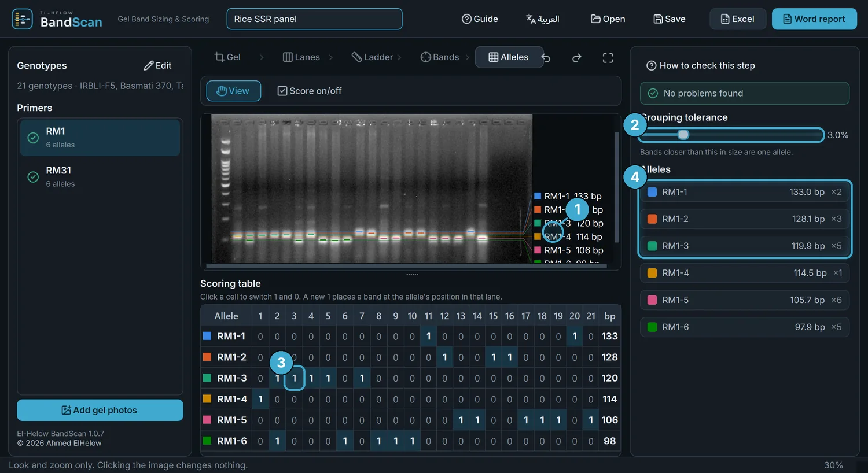Select the Alleles step tab
Screen dimensions: 868x473
click(x=509, y=57)
